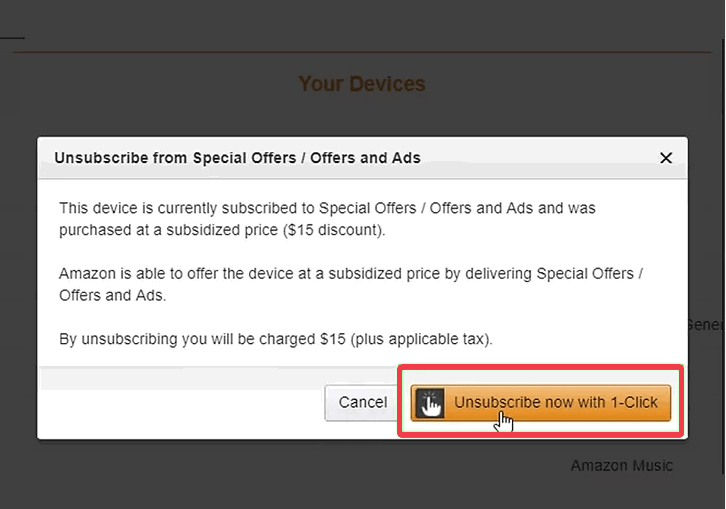Click the dimmed backdrop below the dialog
This screenshot has height=509, width=726.
point(300,475)
